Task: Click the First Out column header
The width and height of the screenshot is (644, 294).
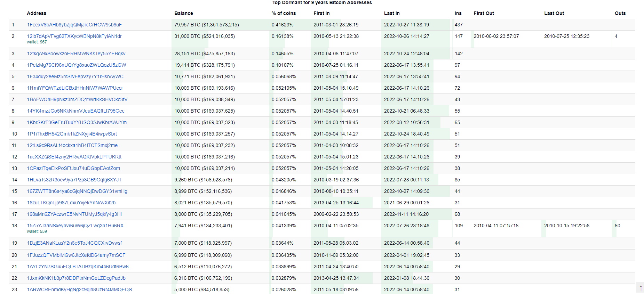Action: click(x=484, y=13)
